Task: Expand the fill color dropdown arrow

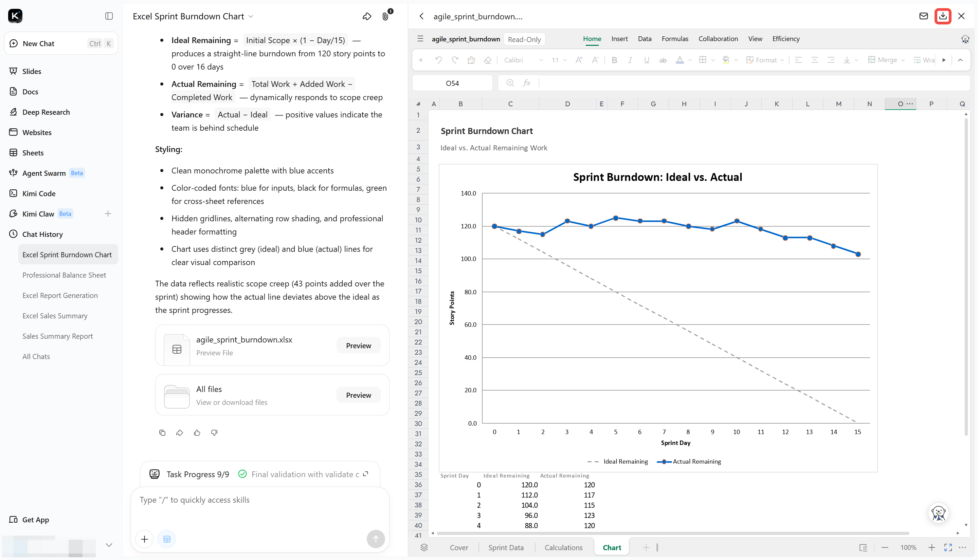Action: [x=736, y=60]
